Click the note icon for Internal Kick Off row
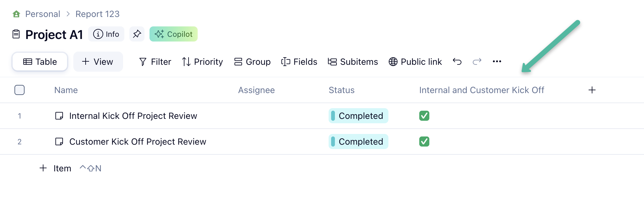644x200 pixels. pyautogui.click(x=59, y=116)
